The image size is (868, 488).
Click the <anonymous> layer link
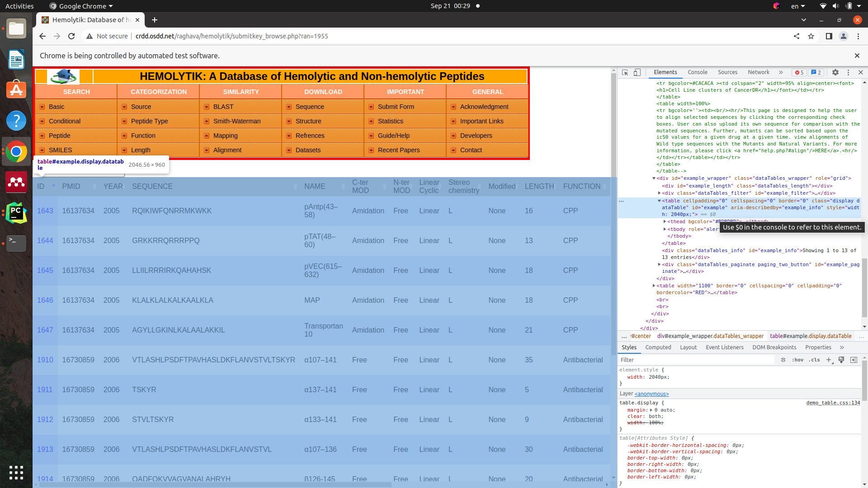pyautogui.click(x=651, y=394)
